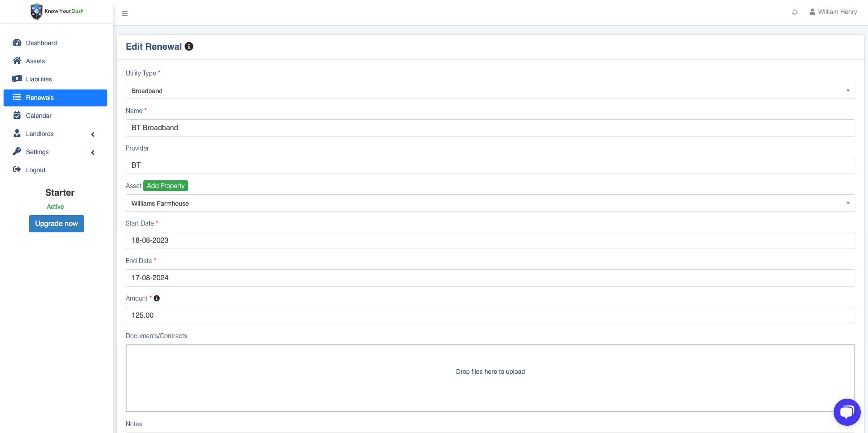This screenshot has height=433, width=868.
Task: Select Renewals in the sidebar
Action: coord(55,98)
